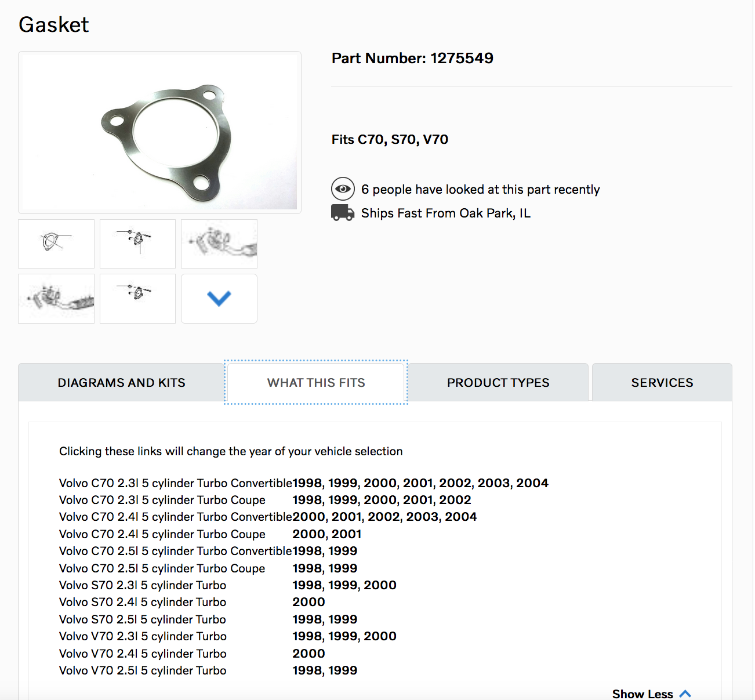The image size is (755, 700).
Task: Choose year 2002 for C70 2.3l Coupe
Action: click(x=455, y=500)
